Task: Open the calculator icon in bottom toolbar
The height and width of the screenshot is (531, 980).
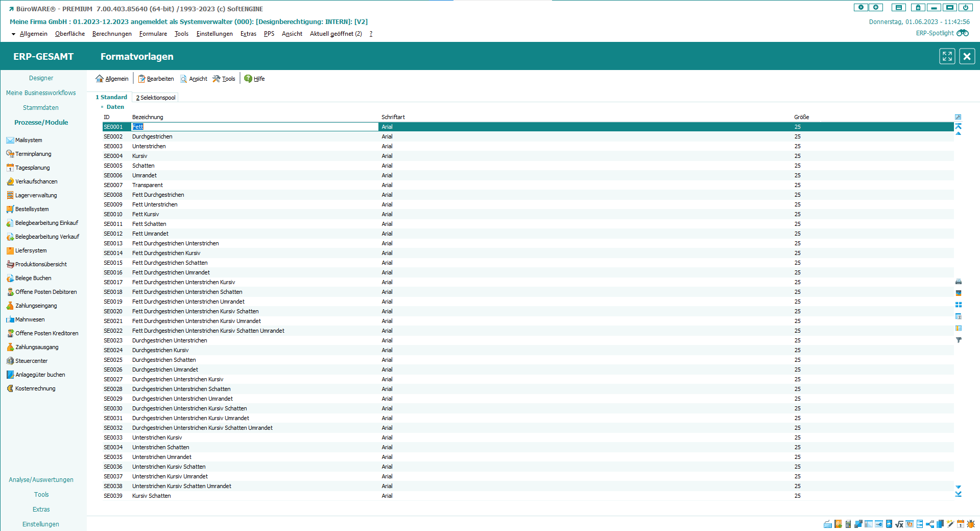Action: pyautogui.click(x=848, y=524)
